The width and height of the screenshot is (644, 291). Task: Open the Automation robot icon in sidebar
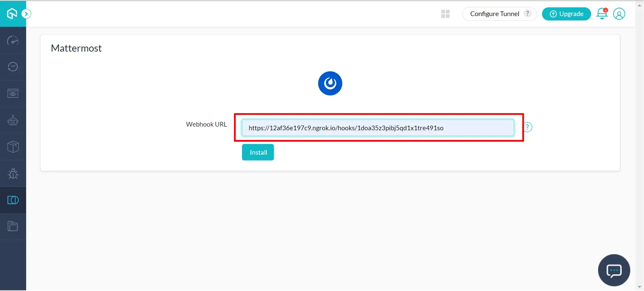point(13,120)
